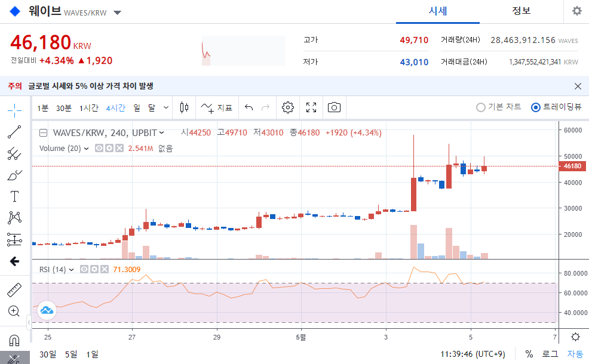The height and width of the screenshot is (364, 589).
Task: Expand the RSI (14) indicator arrow
Action: point(71,270)
